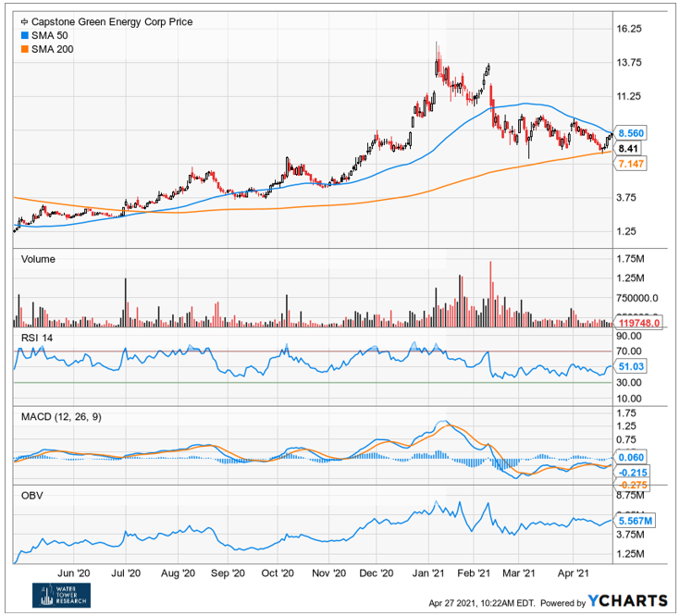Click the orange SMA 200 legend swatch
Viewport: 680px width, 616px height.
tap(25, 49)
